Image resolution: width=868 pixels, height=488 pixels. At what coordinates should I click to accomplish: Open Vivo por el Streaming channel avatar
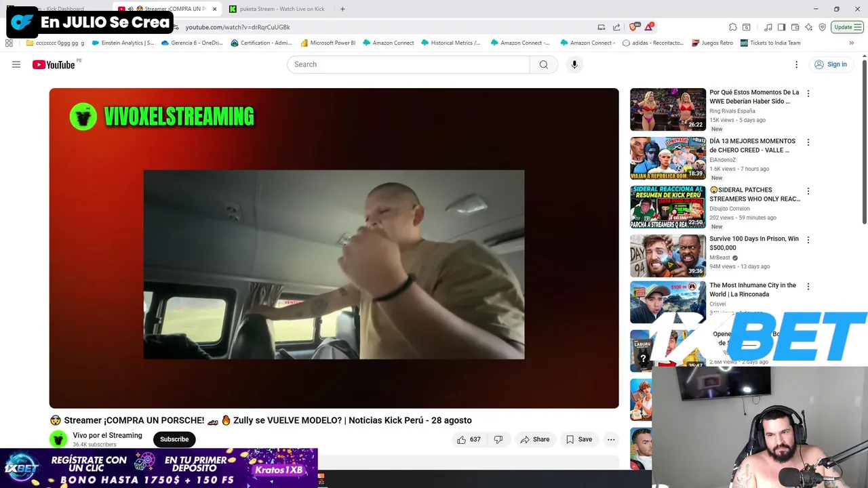tap(58, 439)
